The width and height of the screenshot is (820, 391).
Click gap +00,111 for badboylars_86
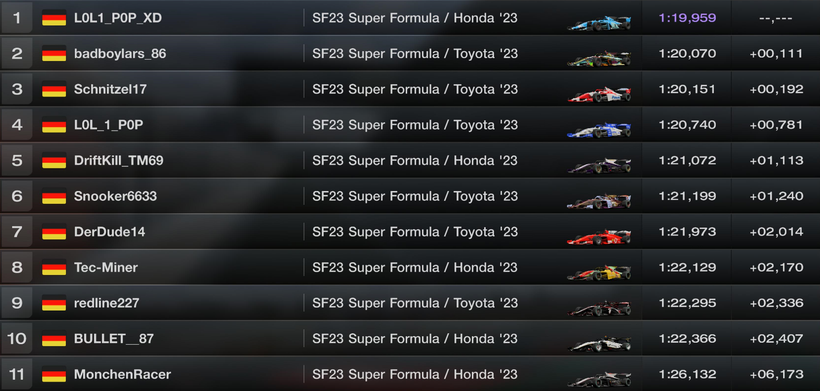coord(776,54)
